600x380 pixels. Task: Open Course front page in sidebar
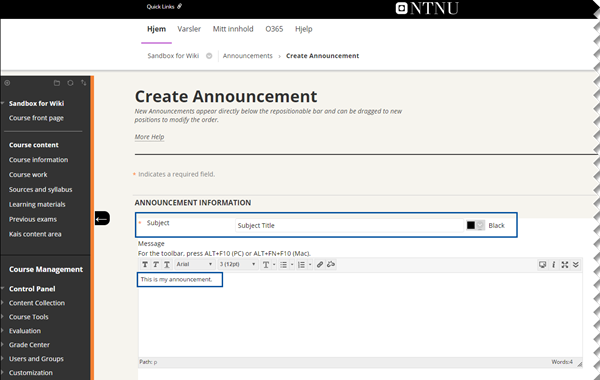(x=36, y=118)
